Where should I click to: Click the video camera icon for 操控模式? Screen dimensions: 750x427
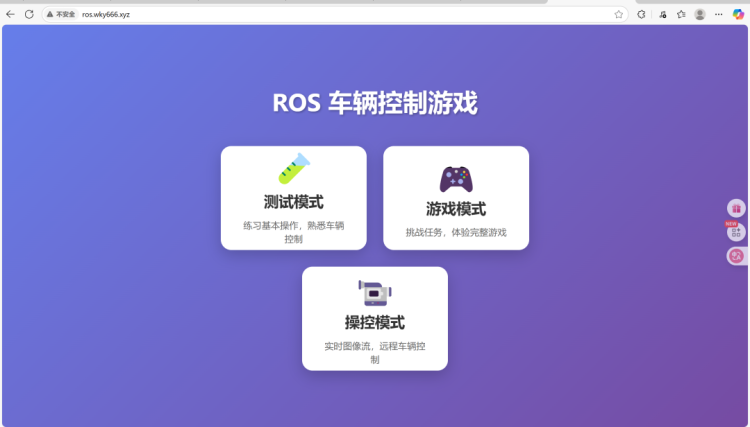point(375,292)
